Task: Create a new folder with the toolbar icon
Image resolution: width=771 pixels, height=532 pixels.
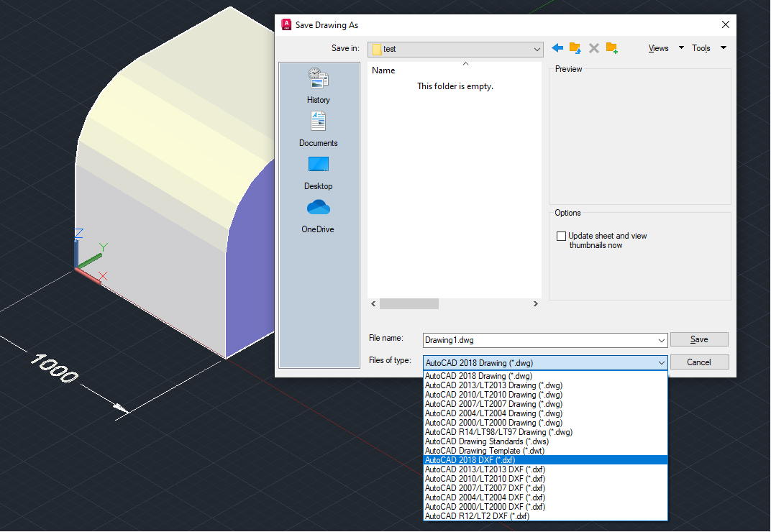Action: click(611, 47)
